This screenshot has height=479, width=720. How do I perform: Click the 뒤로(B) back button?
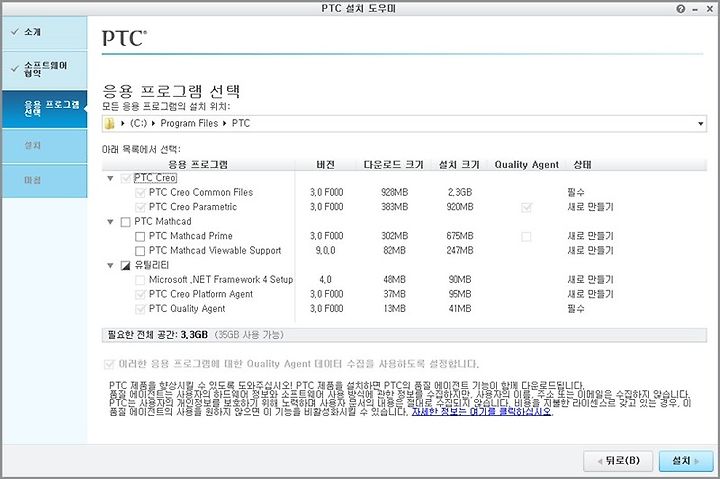click(618, 461)
